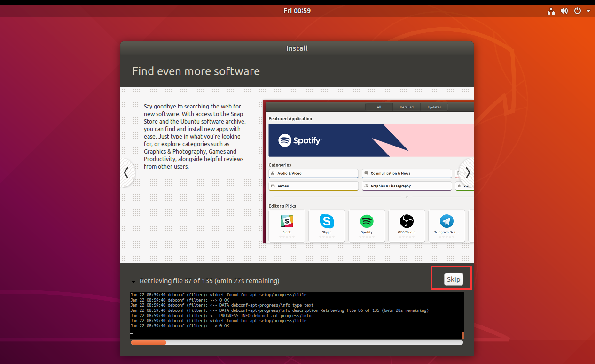Go to previous slide arrow
The image size is (595, 364).
[x=126, y=173]
